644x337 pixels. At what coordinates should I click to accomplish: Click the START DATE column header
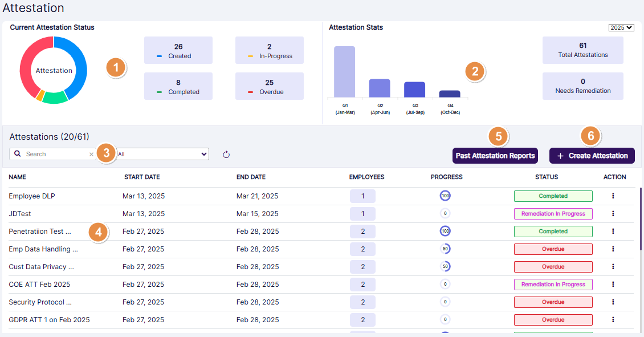(x=142, y=177)
